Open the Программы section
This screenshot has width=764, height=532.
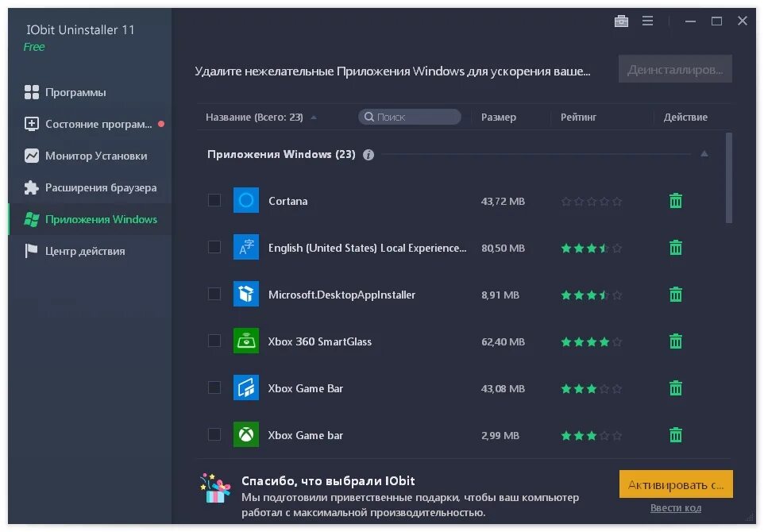(x=90, y=92)
